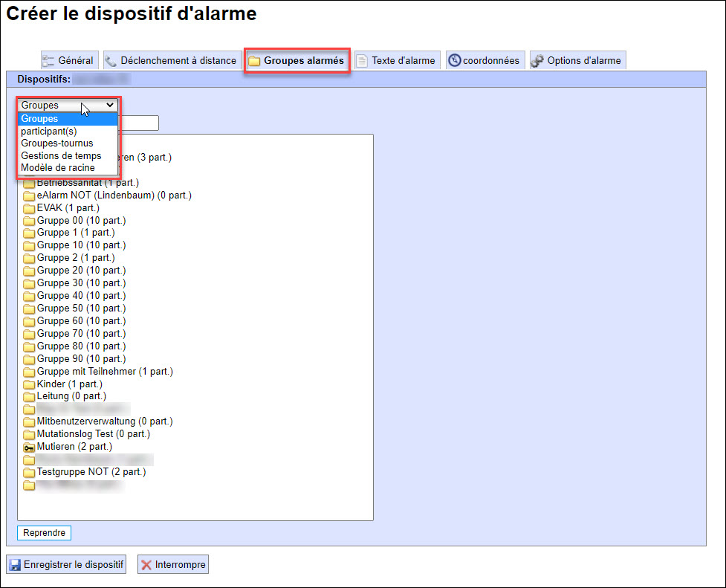Click the document icon on Texte d'alarme
The height and width of the screenshot is (588, 726).
(362, 61)
